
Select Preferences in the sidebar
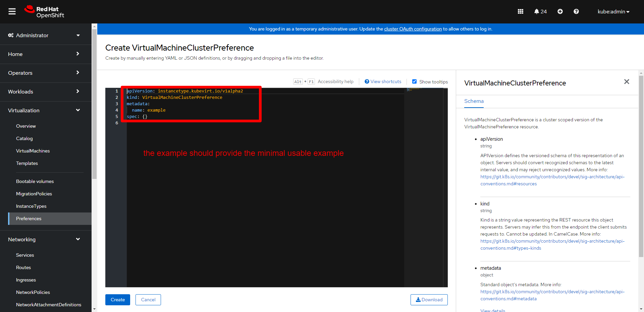pyautogui.click(x=50, y=219)
